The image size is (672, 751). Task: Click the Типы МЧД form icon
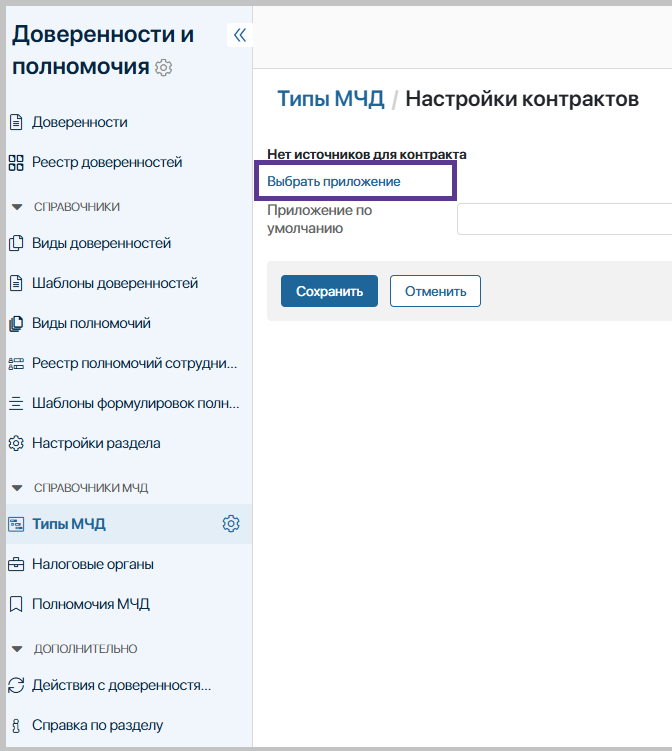click(x=16, y=524)
